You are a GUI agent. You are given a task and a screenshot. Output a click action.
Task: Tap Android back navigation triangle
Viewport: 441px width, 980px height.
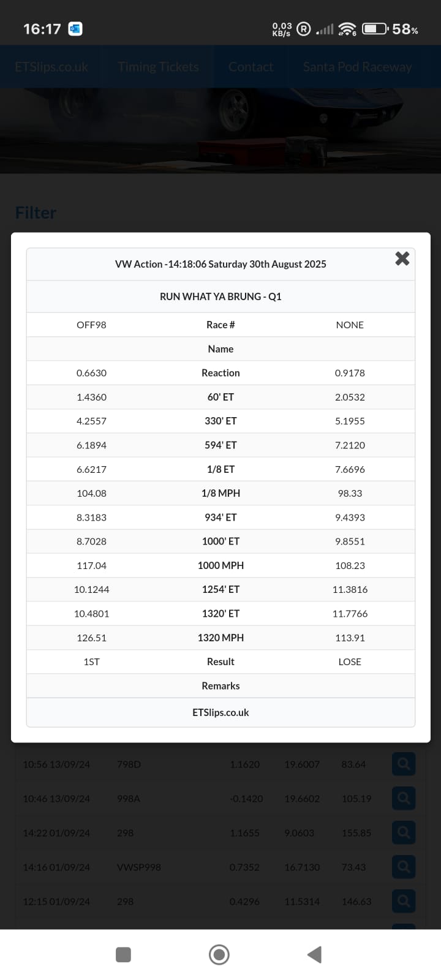click(315, 954)
